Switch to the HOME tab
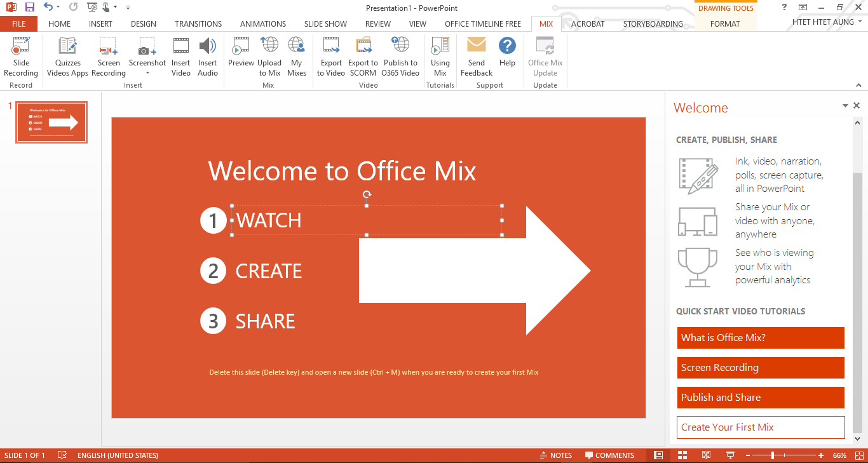868x463 pixels. coord(60,24)
